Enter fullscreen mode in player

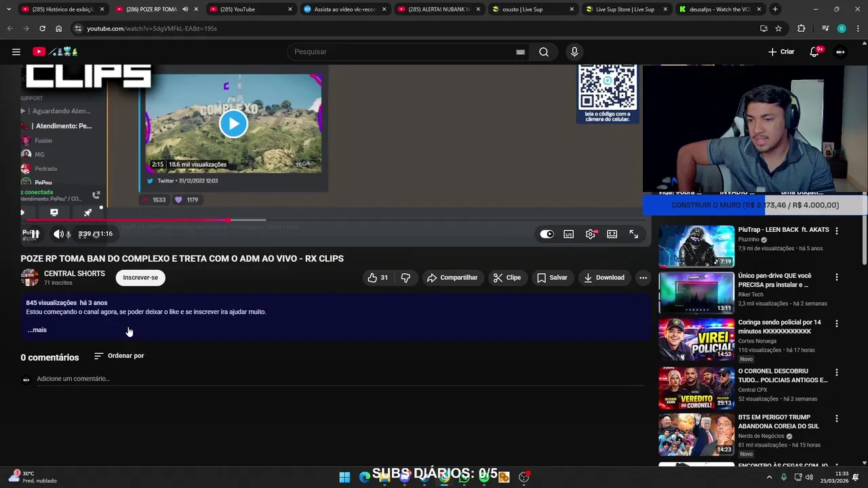633,234
